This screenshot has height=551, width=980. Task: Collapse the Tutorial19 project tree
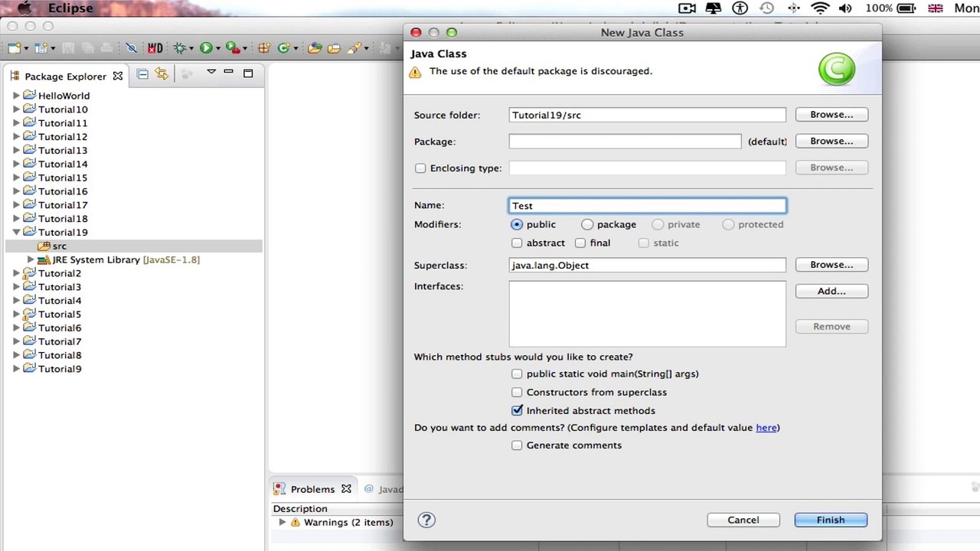16,233
